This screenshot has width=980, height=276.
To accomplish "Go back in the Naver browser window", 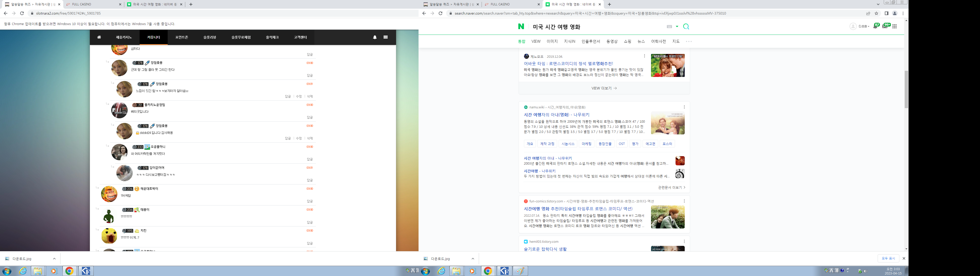I will point(424,13).
